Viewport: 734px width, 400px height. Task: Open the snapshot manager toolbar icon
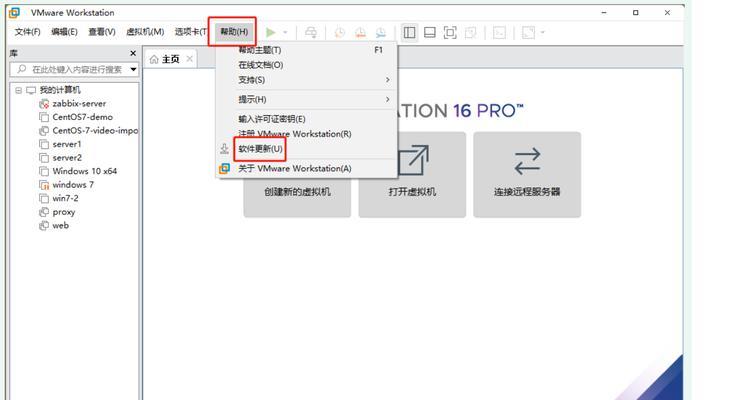(381, 32)
